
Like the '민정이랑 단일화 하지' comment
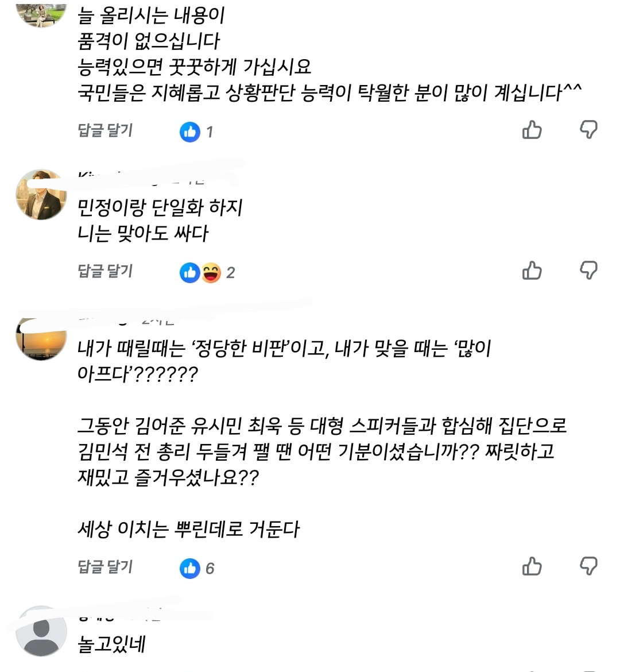tap(532, 270)
